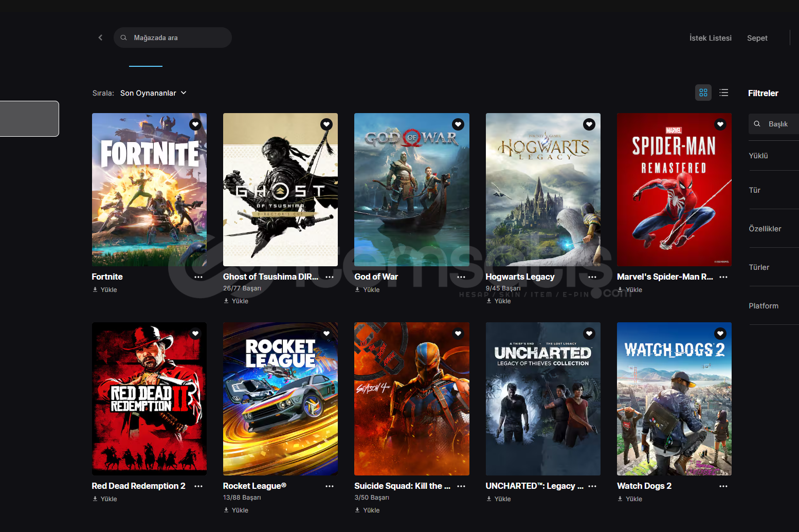
Task: Click Yükle under Ghost of Tsushima
Action: tap(236, 301)
